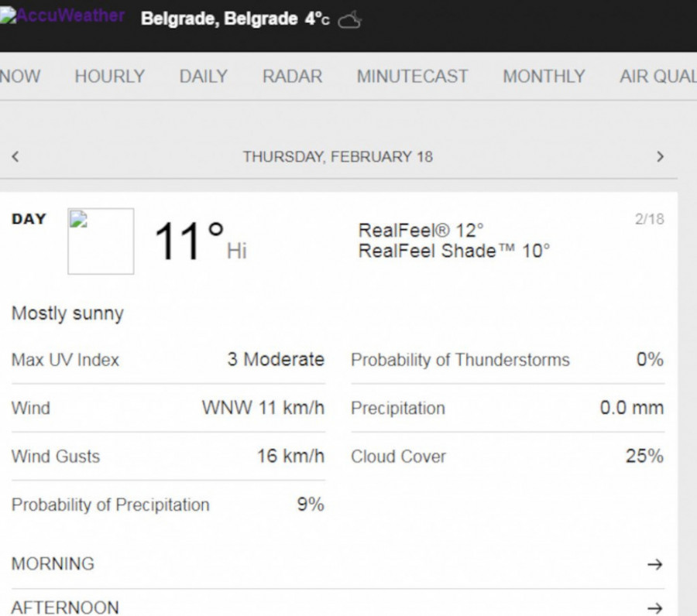Expand the AFTERNOON row arrow
Image resolution: width=697 pixels, height=616 pixels.
pyautogui.click(x=654, y=607)
